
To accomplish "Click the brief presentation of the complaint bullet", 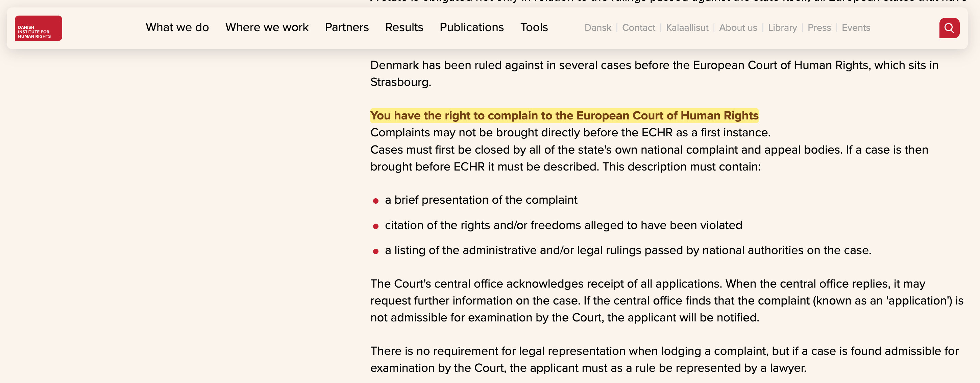I will coord(481,200).
